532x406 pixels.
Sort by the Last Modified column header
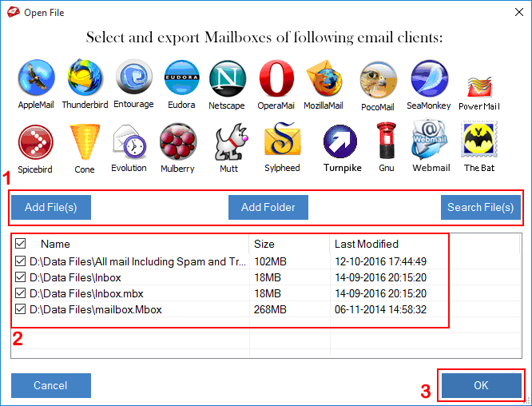pos(367,244)
